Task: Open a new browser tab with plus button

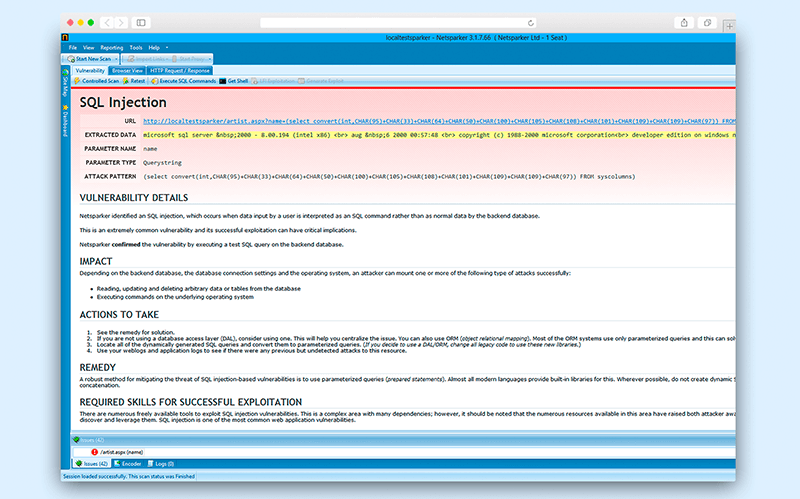Action: pos(730,26)
